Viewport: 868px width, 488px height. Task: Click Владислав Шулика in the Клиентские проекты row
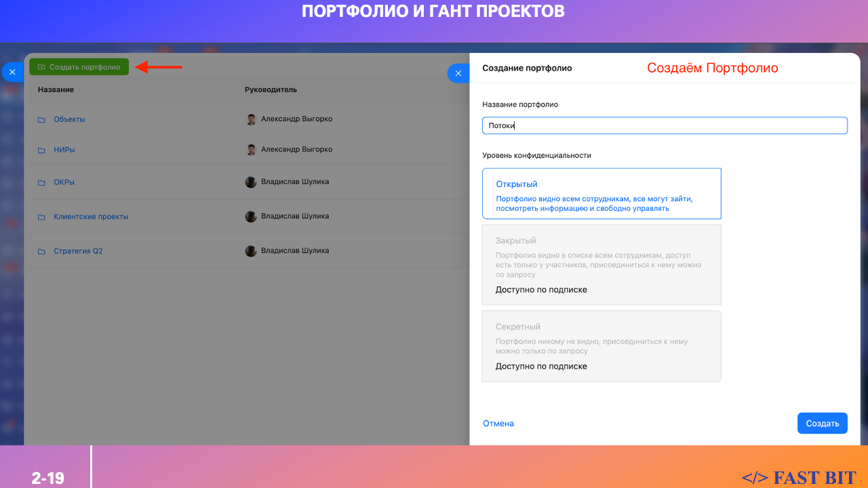(x=295, y=216)
